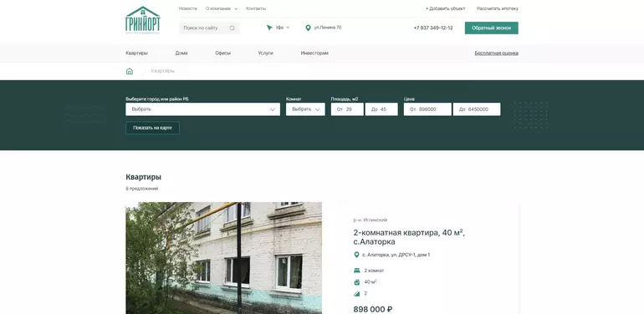
Task: Click the search magnifier icon
Action: click(232, 28)
